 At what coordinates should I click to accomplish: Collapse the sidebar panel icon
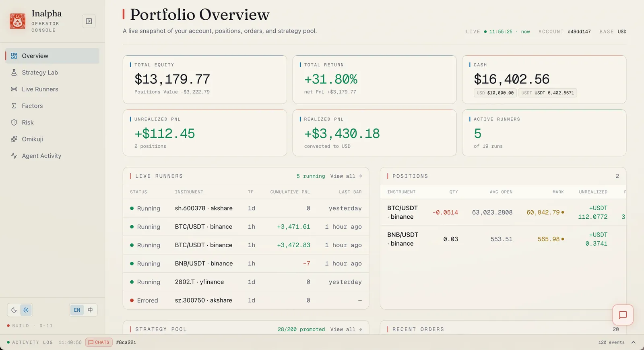(x=89, y=21)
